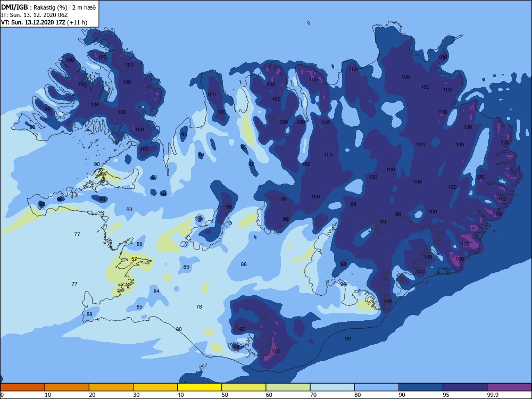The height and width of the screenshot is (399, 532).
Task: Click the pale blue 70–80 legend color segment
Action: 332,387
